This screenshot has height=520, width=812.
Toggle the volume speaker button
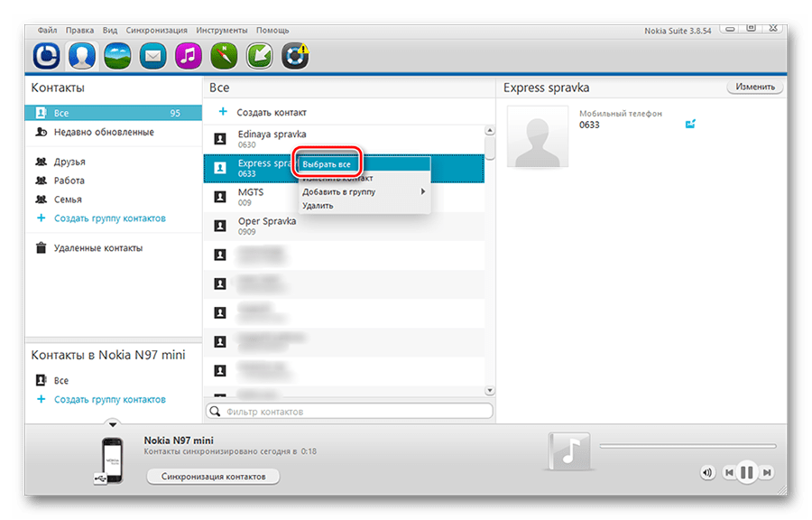[x=706, y=472]
